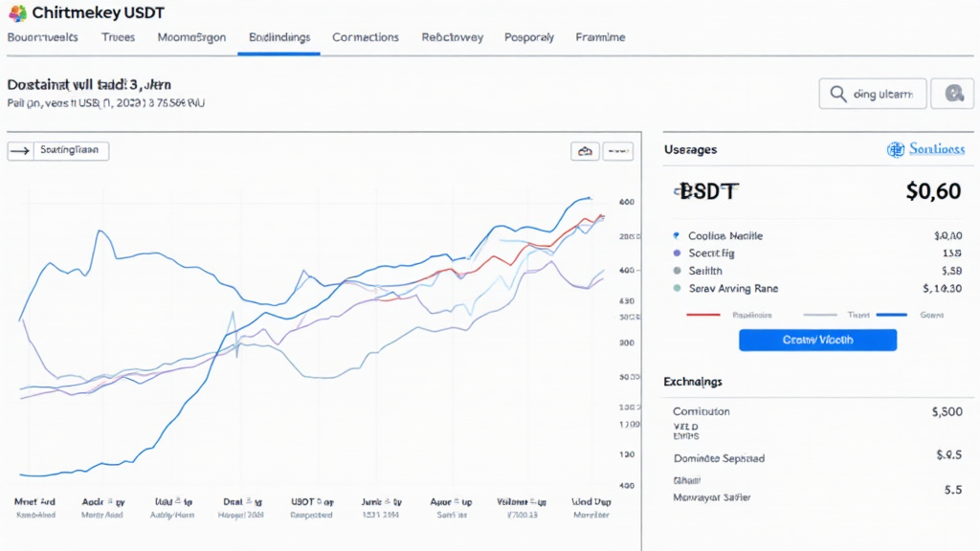Switch to the Cormections tab
Screen dimensions: 980x551
tap(366, 37)
